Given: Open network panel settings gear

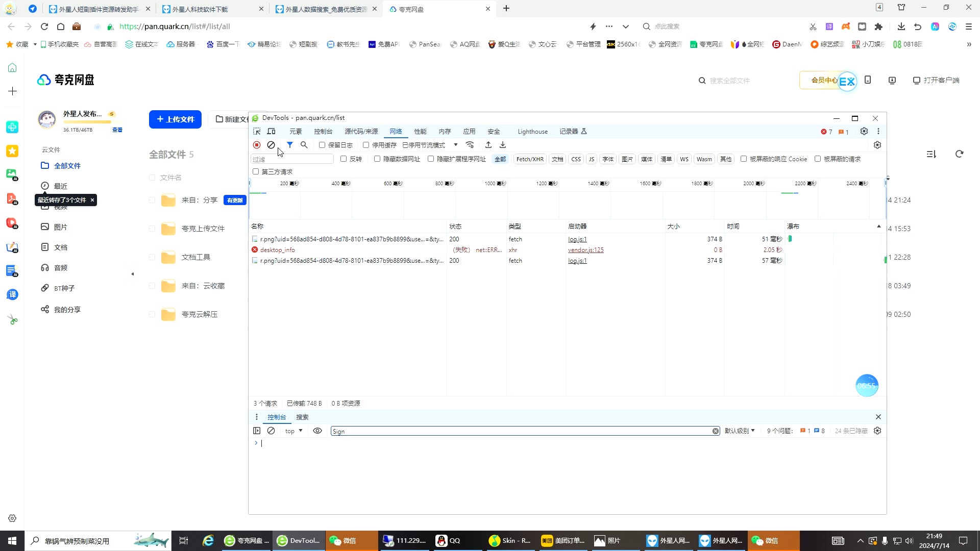Looking at the screenshot, I should point(877,145).
